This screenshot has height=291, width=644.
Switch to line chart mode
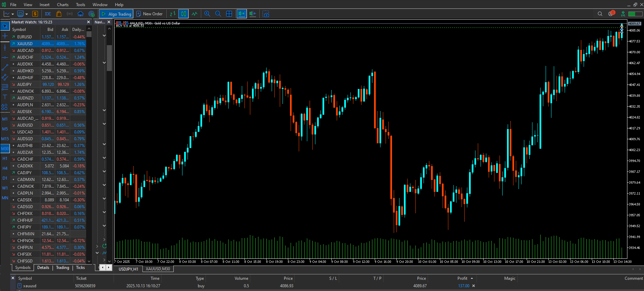click(194, 14)
